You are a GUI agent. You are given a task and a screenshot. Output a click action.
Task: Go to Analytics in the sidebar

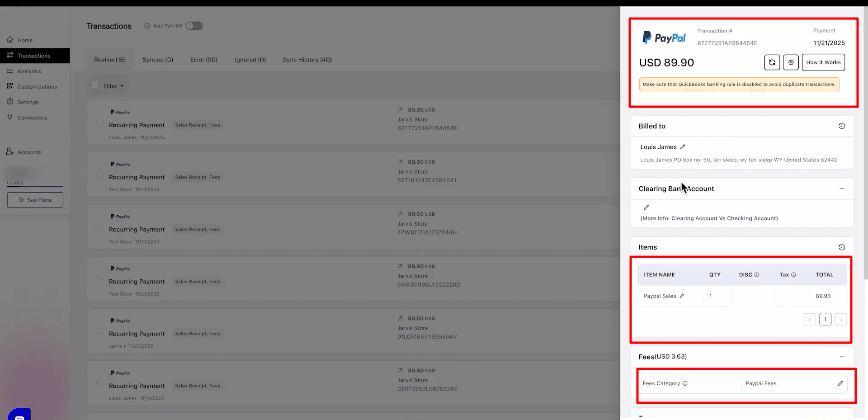(x=29, y=71)
